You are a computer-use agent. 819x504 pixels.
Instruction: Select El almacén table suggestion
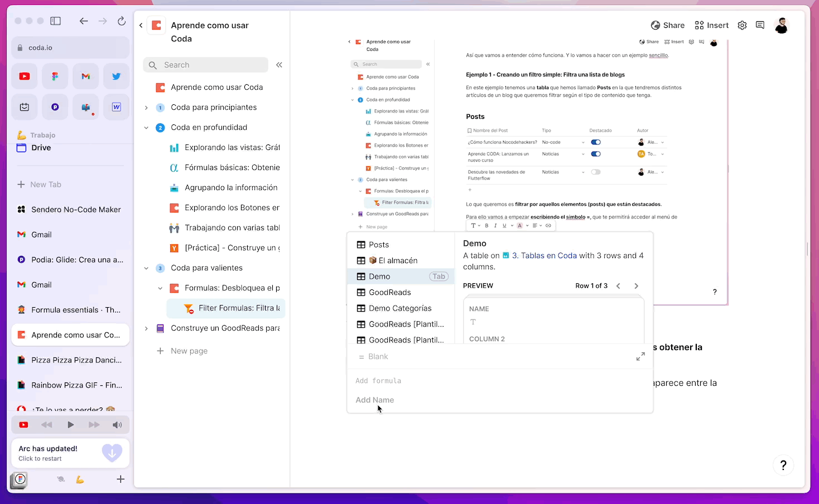coord(401,260)
